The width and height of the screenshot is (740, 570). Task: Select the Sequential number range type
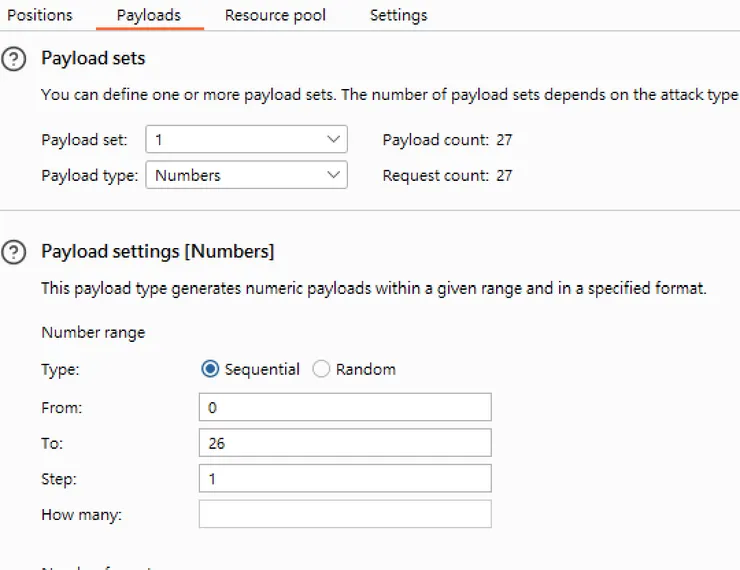[x=211, y=369]
